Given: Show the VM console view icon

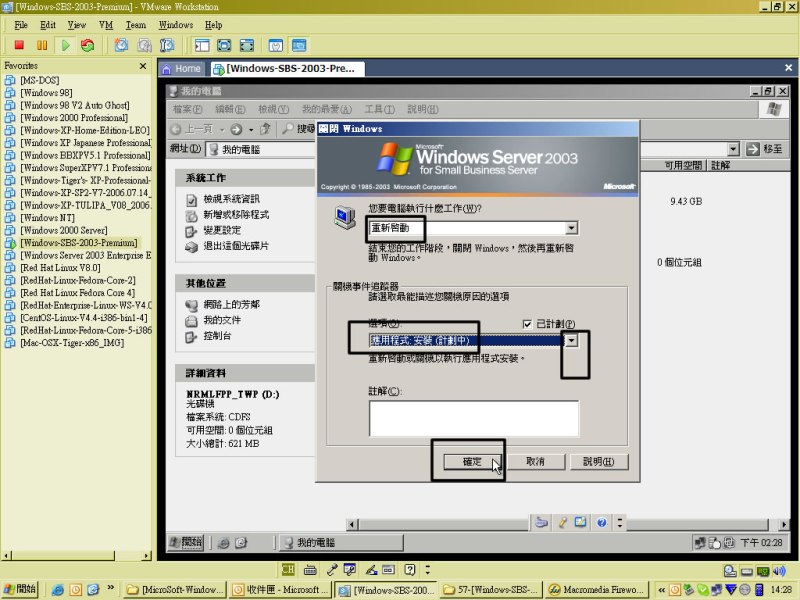Looking at the screenshot, I should point(299,45).
